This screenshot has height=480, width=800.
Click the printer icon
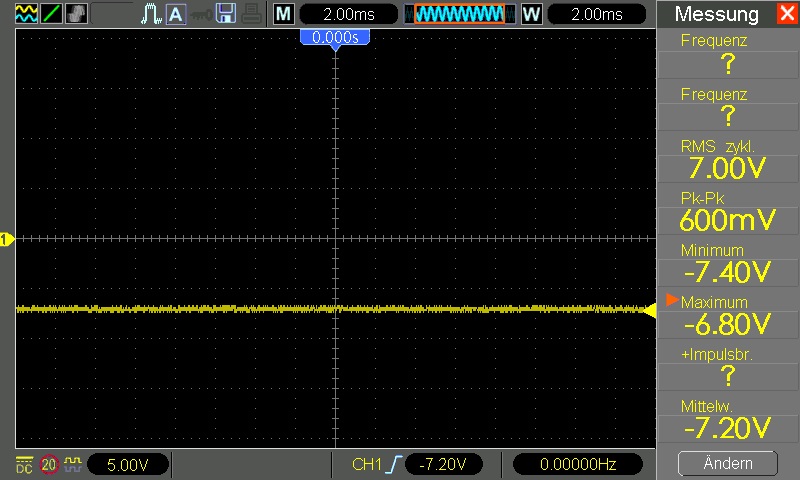click(x=252, y=14)
